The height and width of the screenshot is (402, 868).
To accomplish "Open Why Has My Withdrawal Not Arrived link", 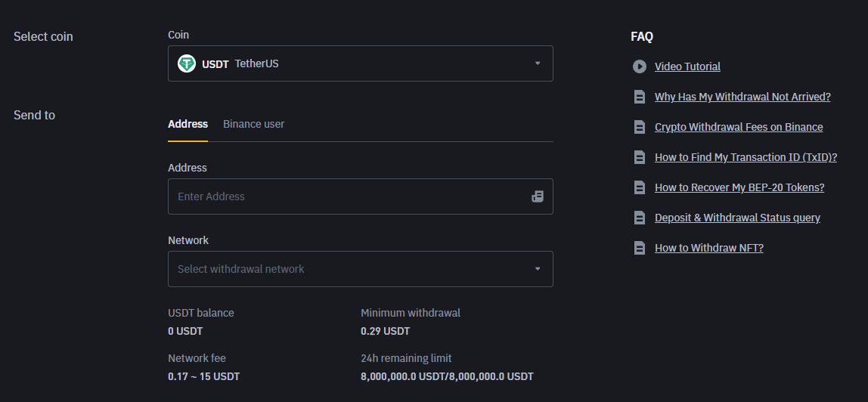I will coord(742,97).
